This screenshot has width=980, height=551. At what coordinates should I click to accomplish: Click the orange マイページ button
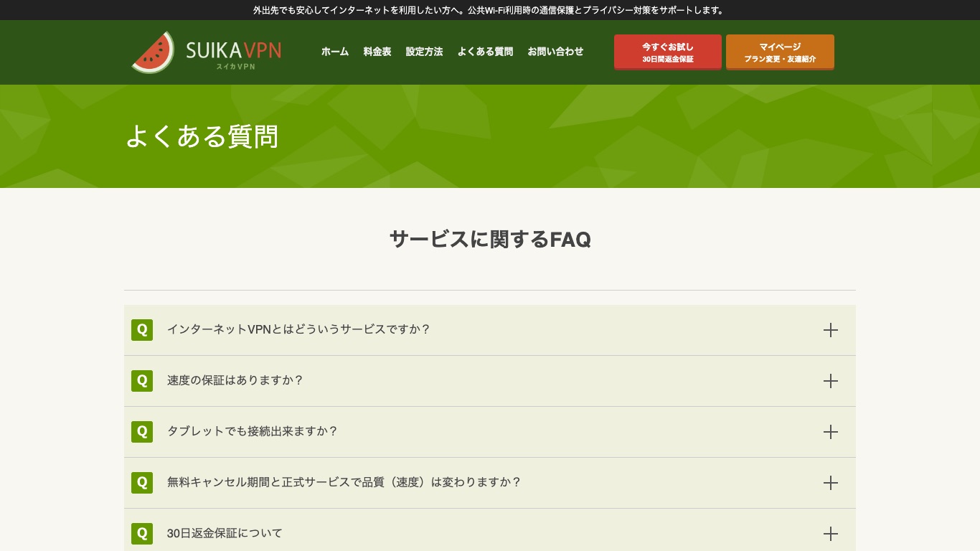pos(780,52)
